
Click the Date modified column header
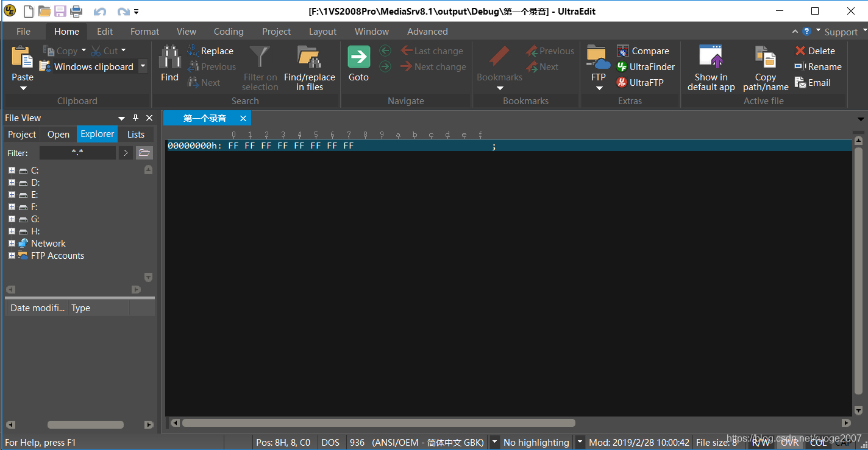(x=37, y=308)
